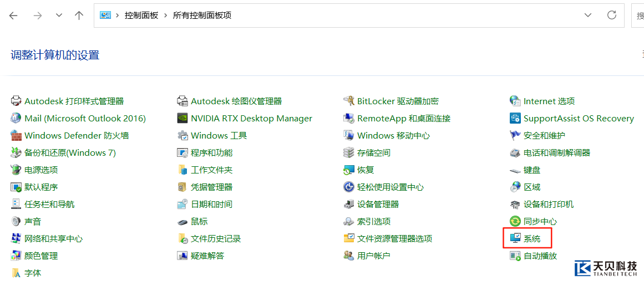Click the 存储空间 drives icon
Image resolution: width=644 pixels, height=291 pixels.
pos(349,152)
